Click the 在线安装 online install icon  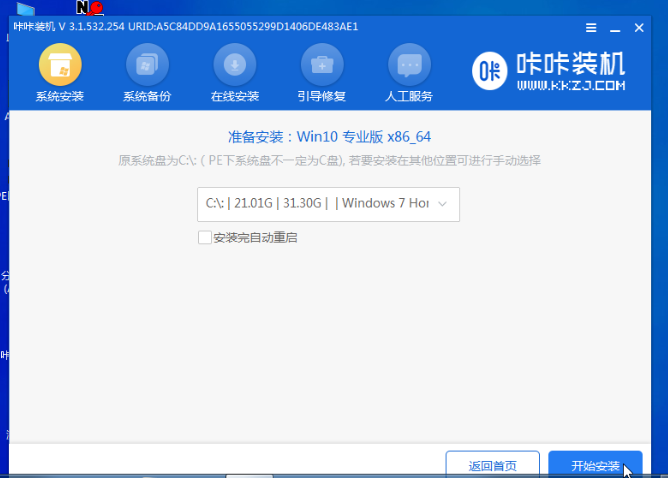pos(235,66)
